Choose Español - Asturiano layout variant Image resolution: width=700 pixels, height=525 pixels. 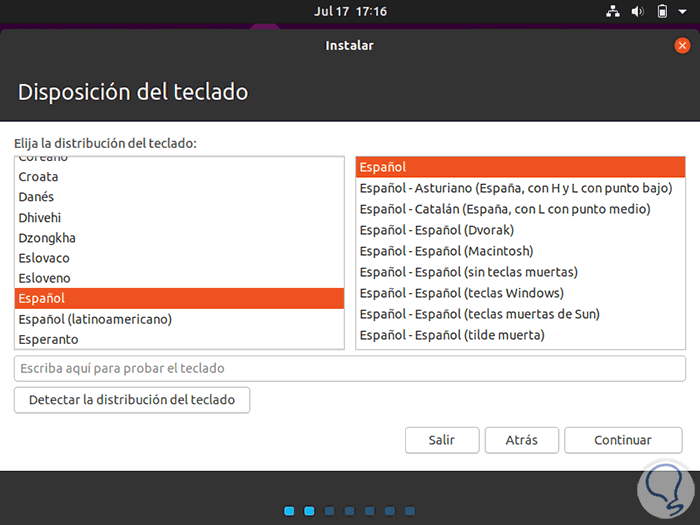pyautogui.click(x=520, y=188)
